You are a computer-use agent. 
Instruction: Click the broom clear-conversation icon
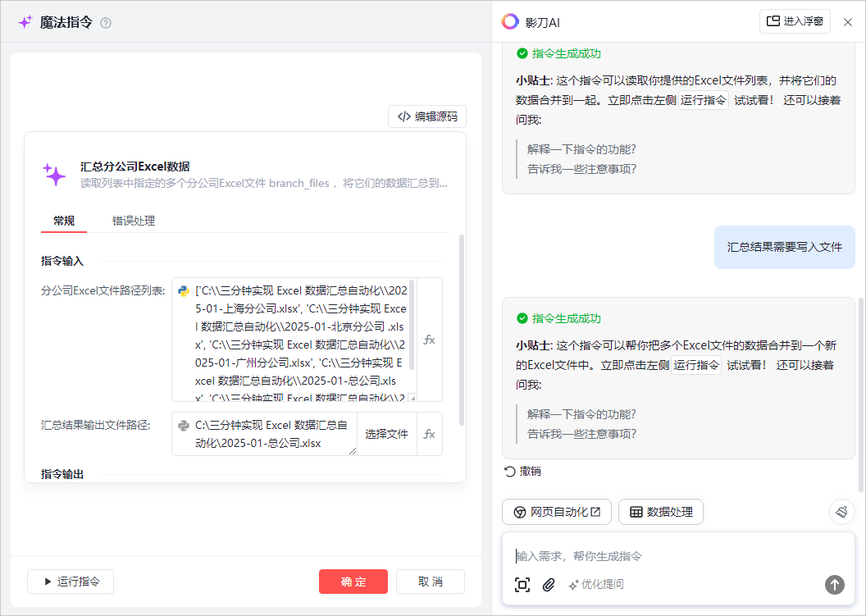(x=841, y=512)
